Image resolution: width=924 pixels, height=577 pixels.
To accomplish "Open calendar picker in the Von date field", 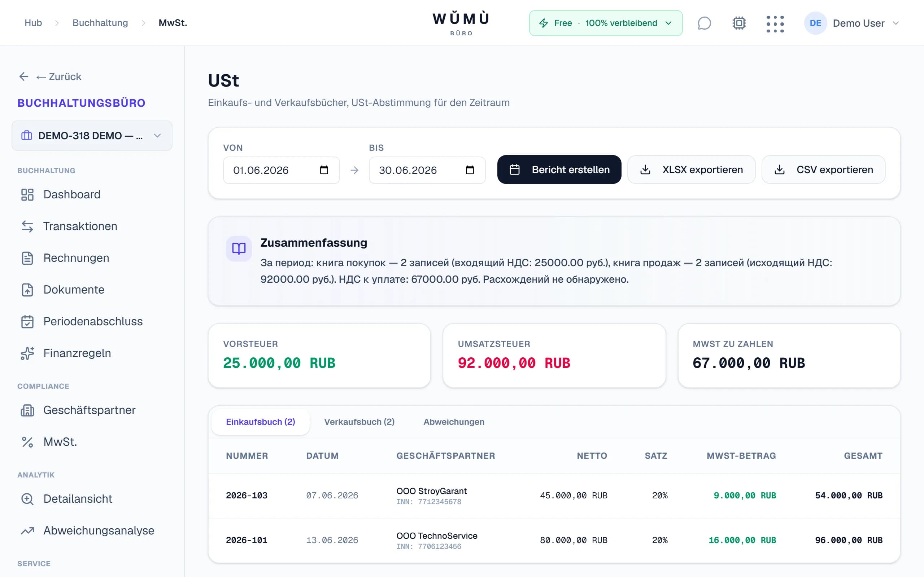I will click(x=324, y=170).
